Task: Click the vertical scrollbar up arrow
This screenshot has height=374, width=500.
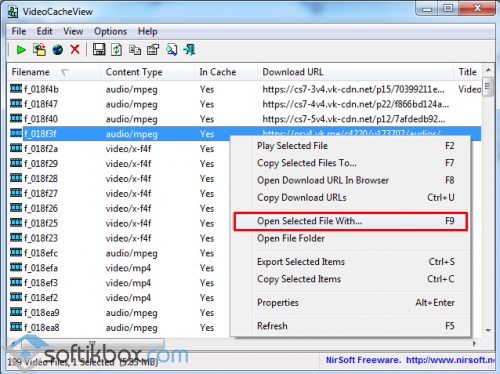Action: coord(488,70)
